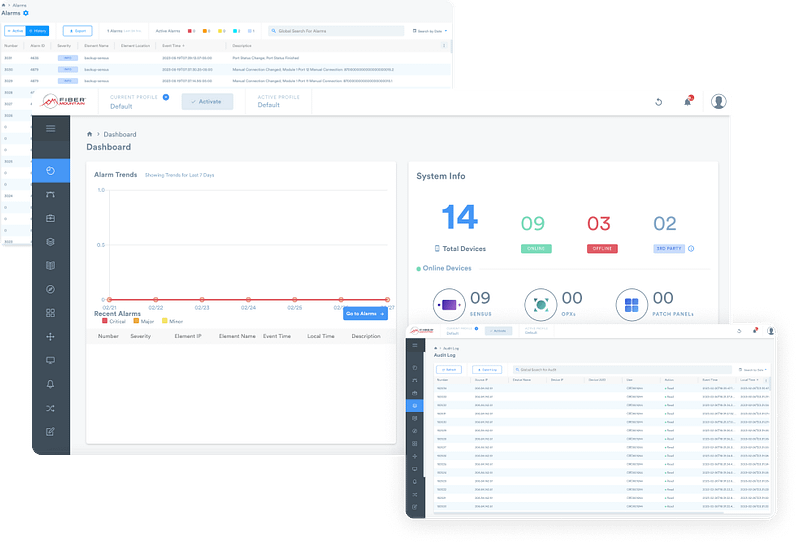Open hamburger menu in Audit Log window
The height and width of the screenshot is (546, 800).
coord(415,345)
